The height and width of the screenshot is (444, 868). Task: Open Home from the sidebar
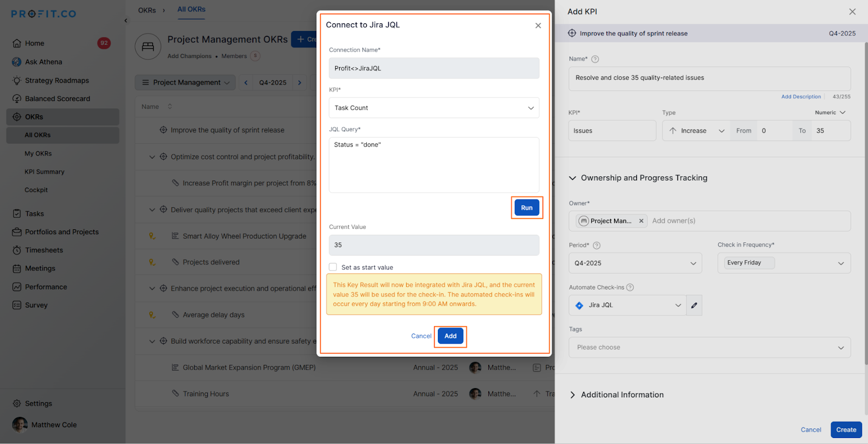coord(34,43)
